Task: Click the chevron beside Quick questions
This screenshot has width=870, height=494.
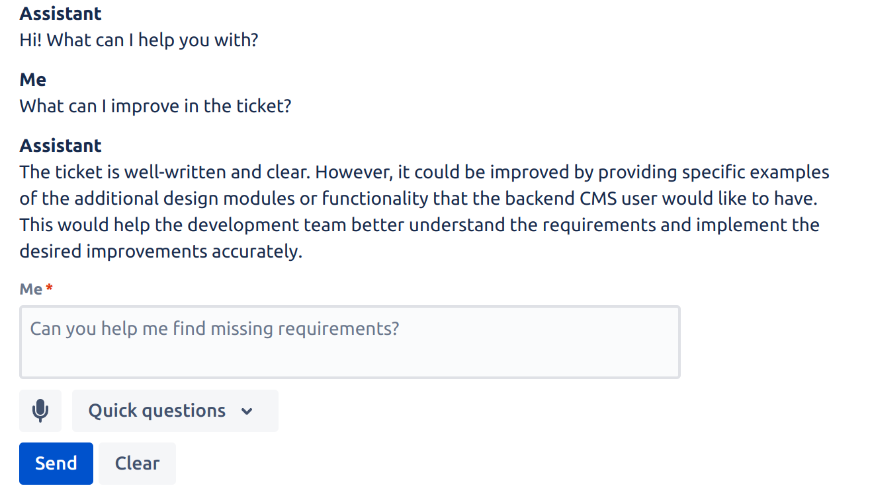Action: tap(247, 411)
